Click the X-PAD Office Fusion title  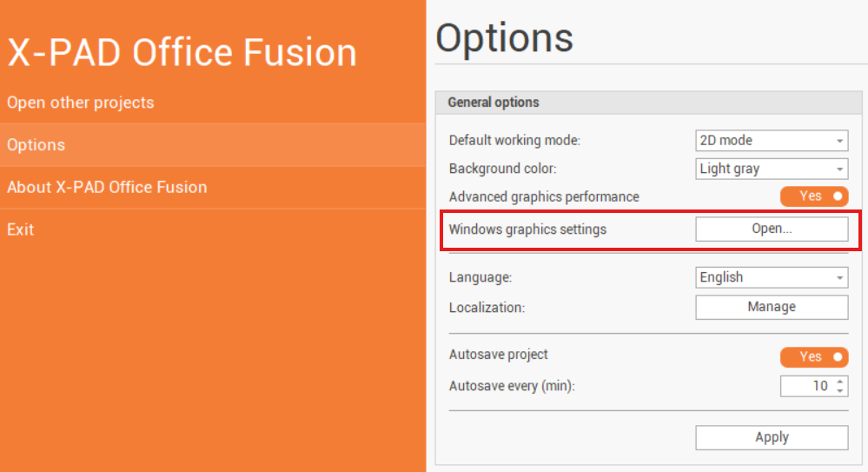click(x=182, y=52)
